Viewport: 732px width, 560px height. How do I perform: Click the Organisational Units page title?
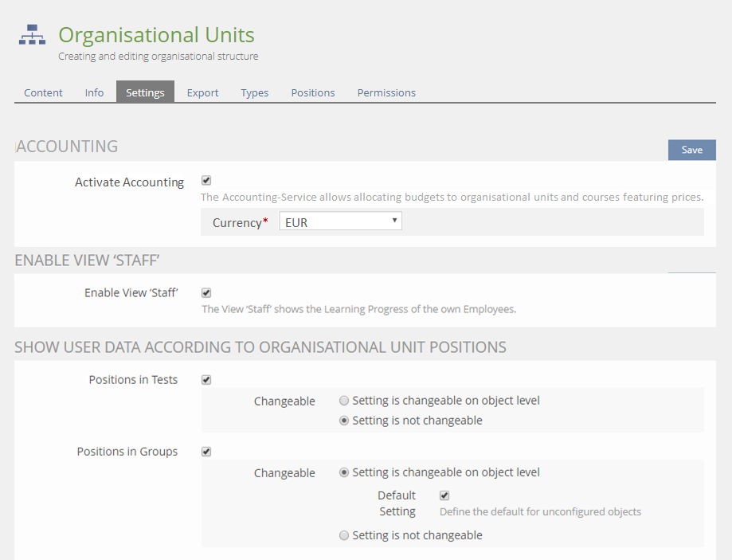pyautogui.click(x=156, y=35)
